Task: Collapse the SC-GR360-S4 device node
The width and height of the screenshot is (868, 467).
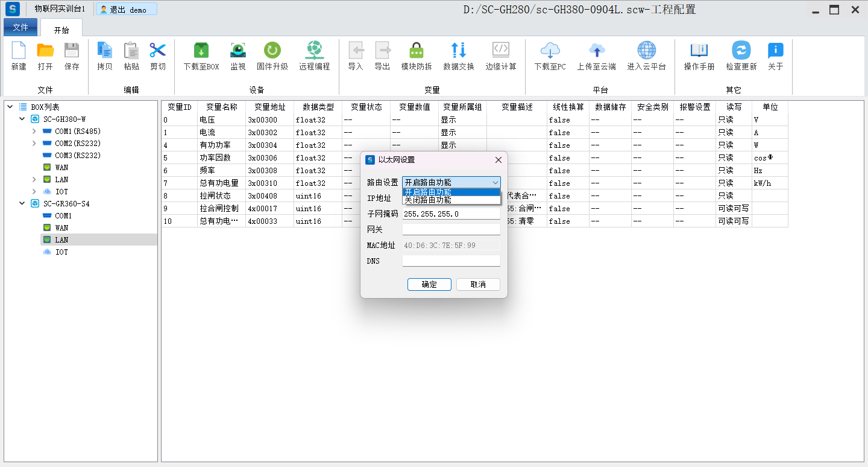Action: (x=22, y=204)
